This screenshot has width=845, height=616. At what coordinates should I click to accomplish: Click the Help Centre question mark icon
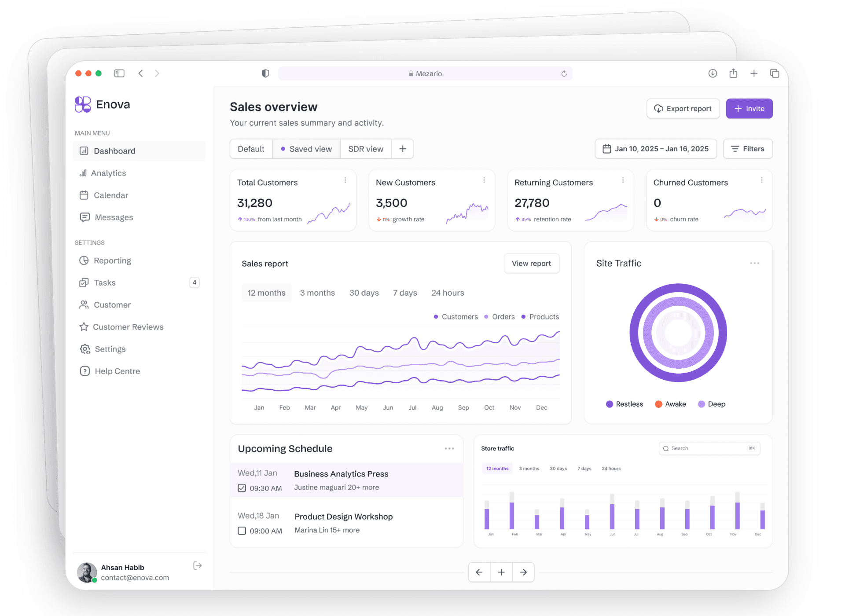click(x=83, y=371)
